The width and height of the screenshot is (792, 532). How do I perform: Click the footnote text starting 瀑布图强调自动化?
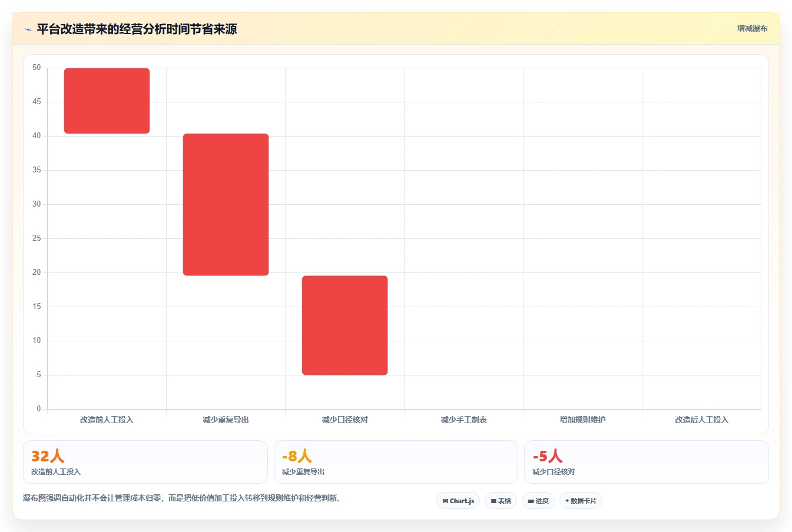pos(183,498)
